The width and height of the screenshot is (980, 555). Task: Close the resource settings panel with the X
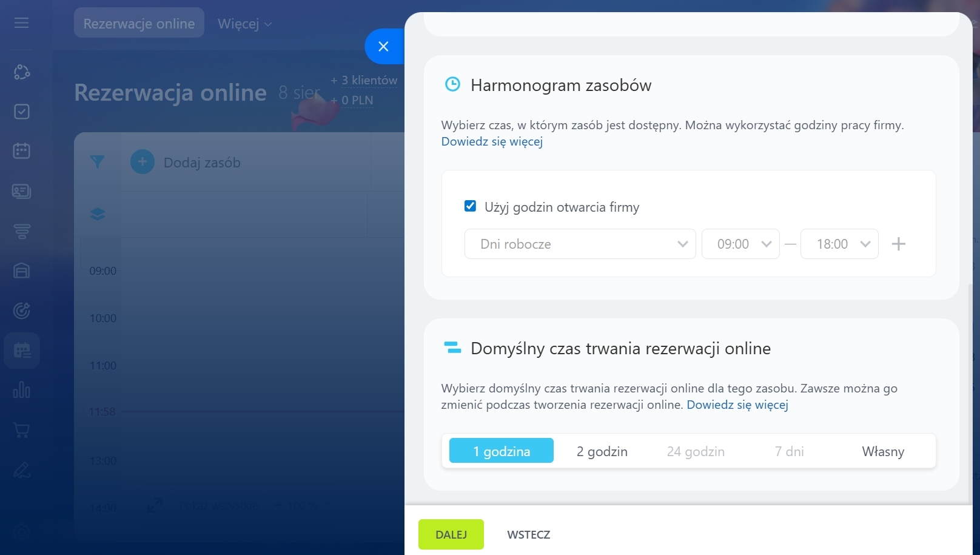click(383, 46)
